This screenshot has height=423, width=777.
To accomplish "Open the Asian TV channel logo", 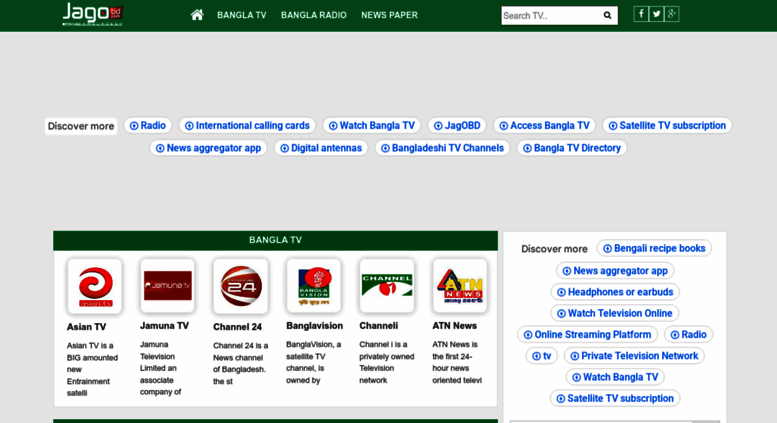I will [95, 286].
